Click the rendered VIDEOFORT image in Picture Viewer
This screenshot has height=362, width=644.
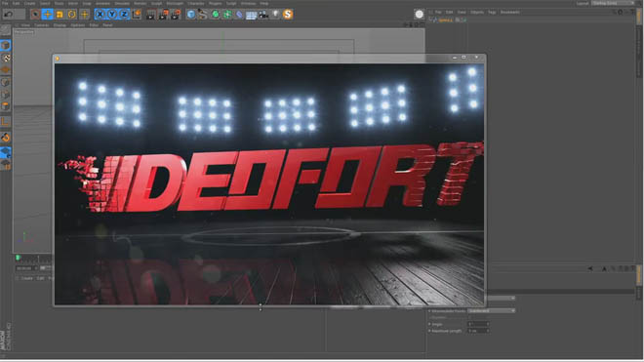(269, 184)
